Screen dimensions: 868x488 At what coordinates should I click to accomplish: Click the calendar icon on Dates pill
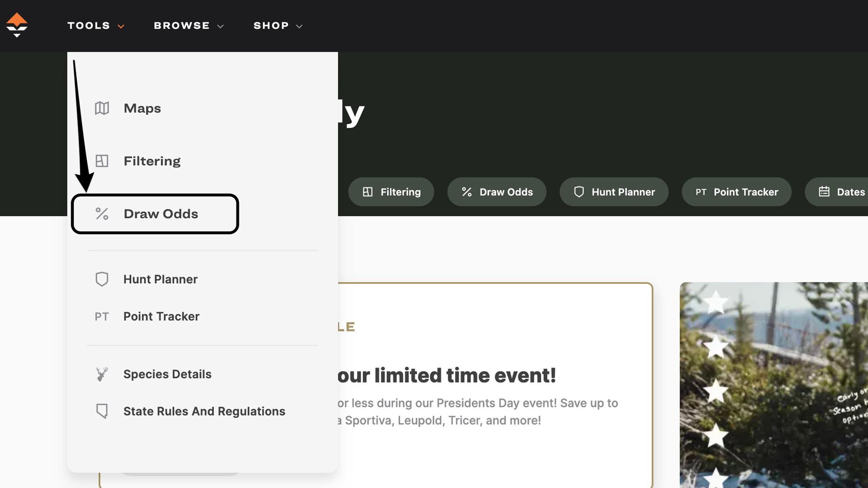[x=824, y=192]
